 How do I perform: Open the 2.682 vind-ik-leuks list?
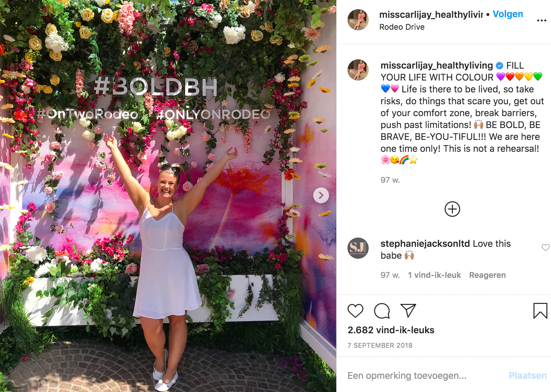click(391, 330)
